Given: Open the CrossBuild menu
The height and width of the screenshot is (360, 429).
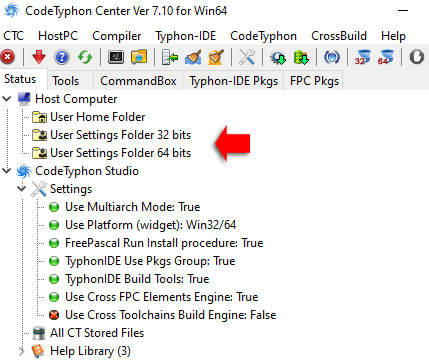Looking at the screenshot, I should (339, 36).
